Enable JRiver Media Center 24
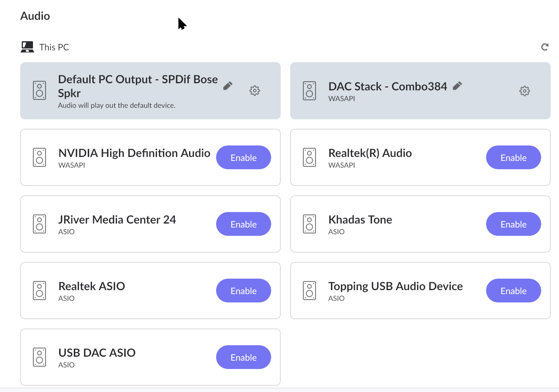The image size is (559, 392). [243, 224]
